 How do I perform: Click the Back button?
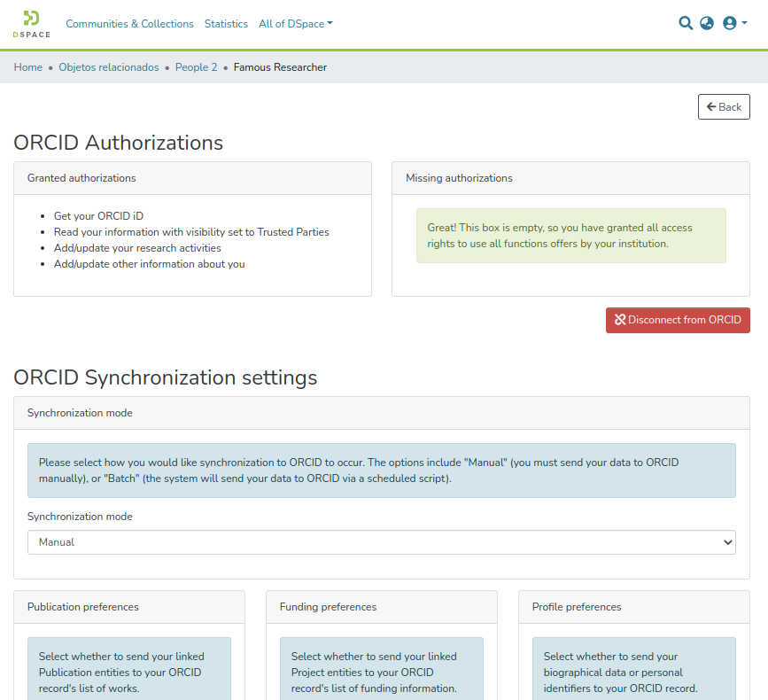coord(724,106)
